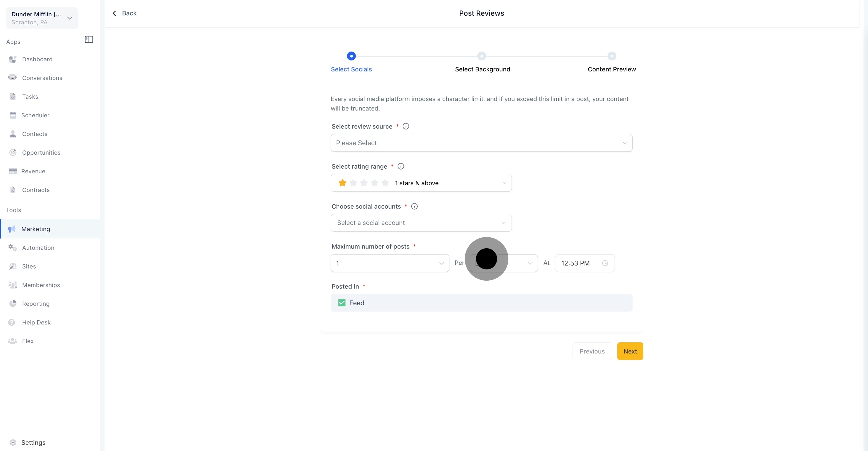The image size is (868, 451).
Task: Click info icon next to rating range
Action: (401, 166)
